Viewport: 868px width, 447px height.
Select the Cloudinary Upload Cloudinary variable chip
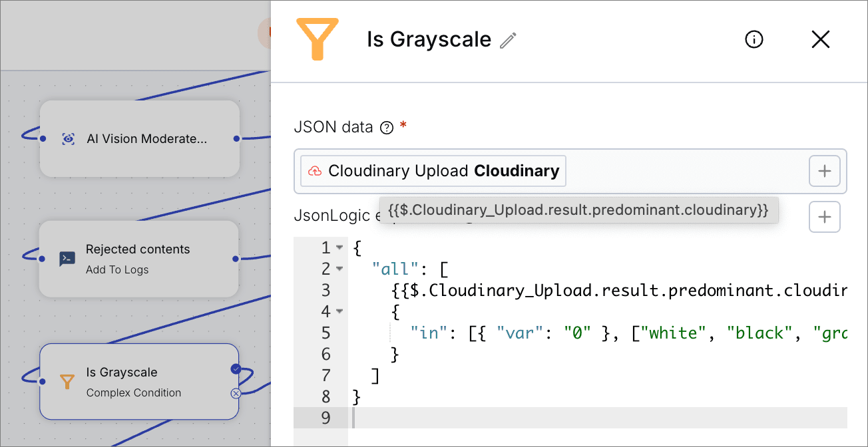(433, 172)
